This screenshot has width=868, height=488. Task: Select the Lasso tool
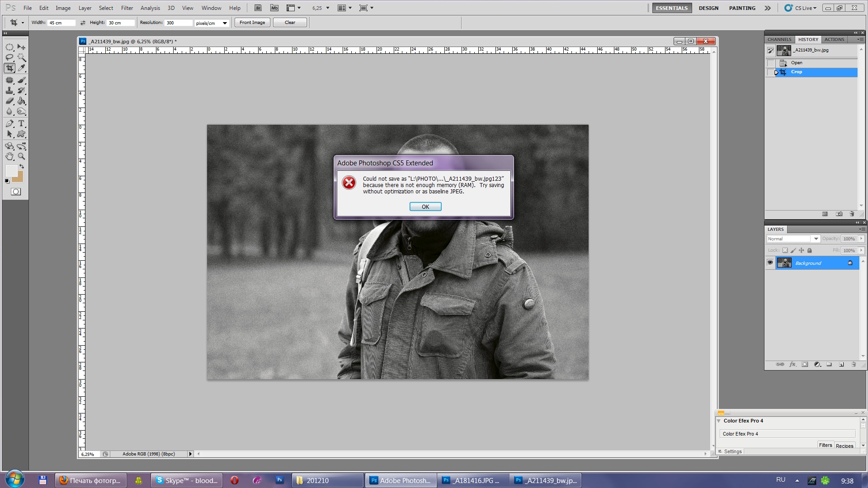click(9, 57)
